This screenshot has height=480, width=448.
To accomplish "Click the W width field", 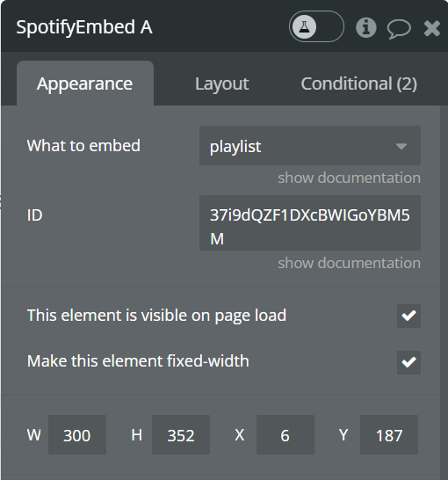I will [77, 434].
